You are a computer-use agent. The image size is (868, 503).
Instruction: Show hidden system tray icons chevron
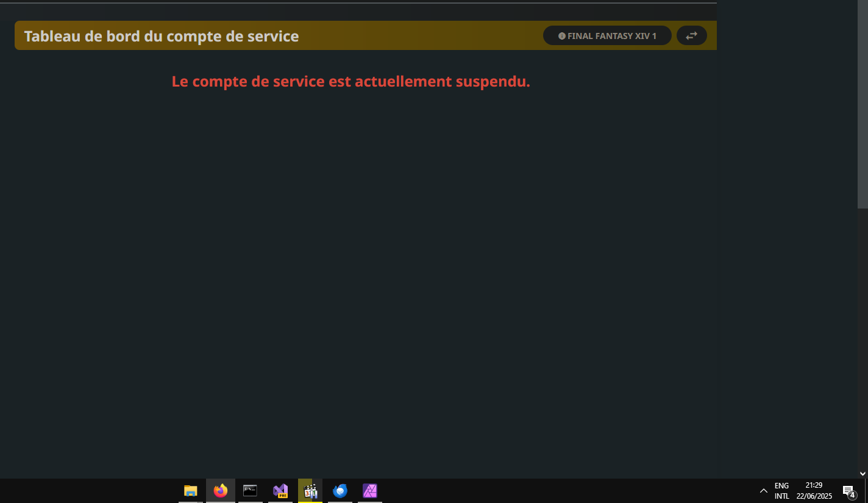pyautogui.click(x=763, y=491)
